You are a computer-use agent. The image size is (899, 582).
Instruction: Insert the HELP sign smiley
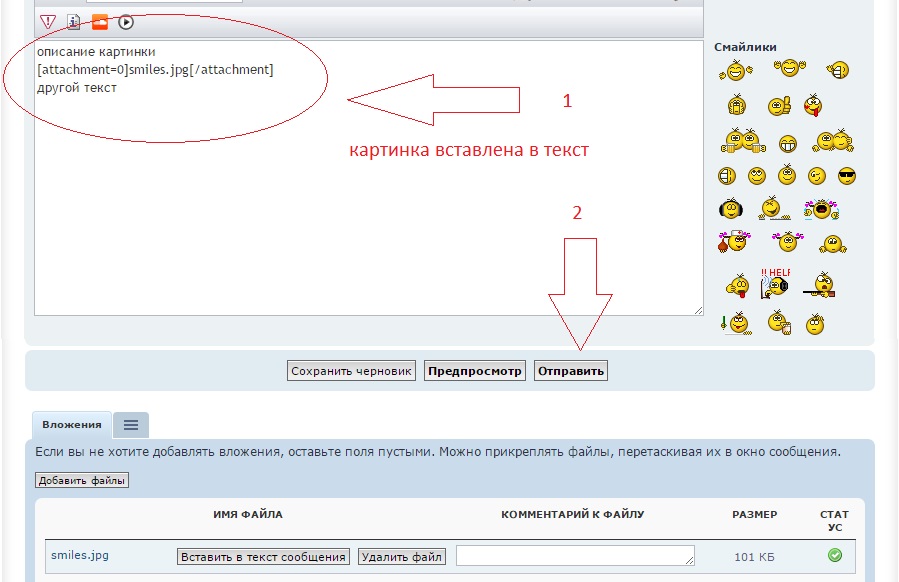coord(775,283)
